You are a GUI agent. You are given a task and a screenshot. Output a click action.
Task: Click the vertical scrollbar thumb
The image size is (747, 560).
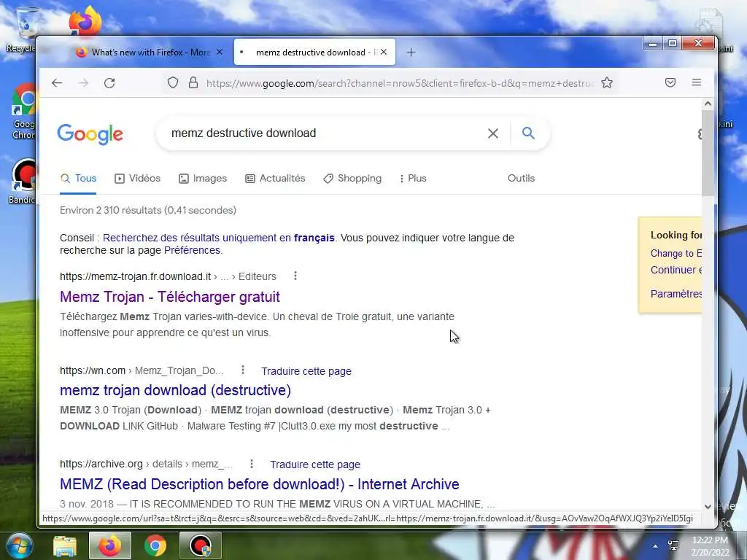pos(708,152)
